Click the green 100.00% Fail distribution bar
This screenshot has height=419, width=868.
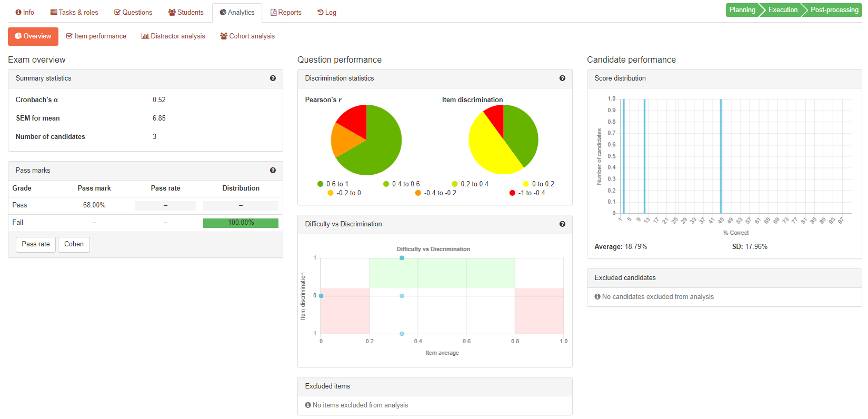click(241, 223)
